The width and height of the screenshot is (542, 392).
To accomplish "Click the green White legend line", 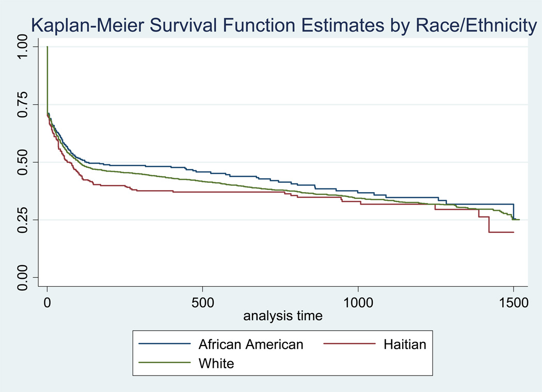I will [x=165, y=363].
